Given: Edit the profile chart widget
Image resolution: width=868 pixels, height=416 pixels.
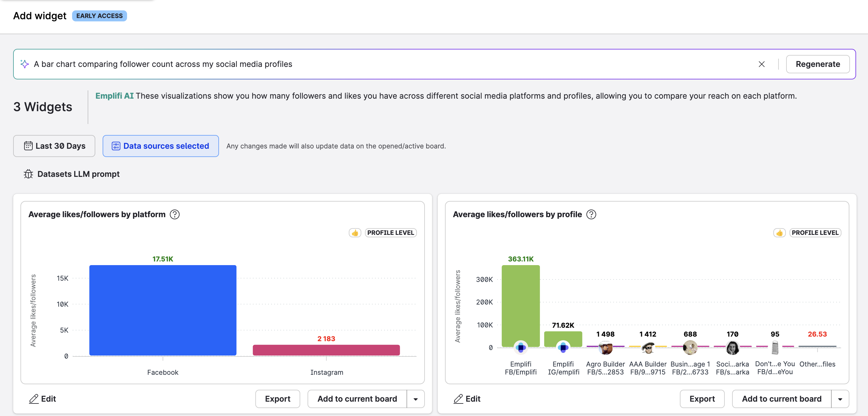Looking at the screenshot, I should 467,399.
